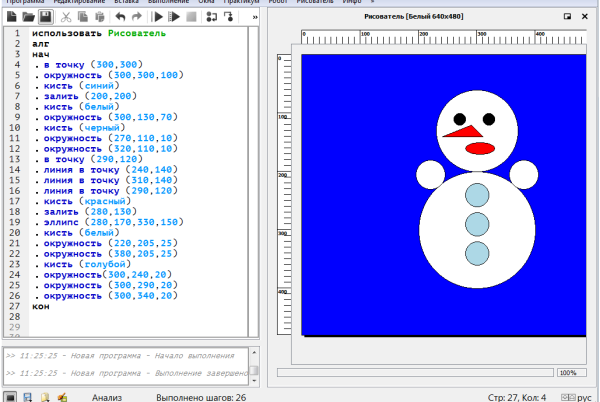
Task: Save the program with the floppy disk icon
Action: (x=45, y=17)
